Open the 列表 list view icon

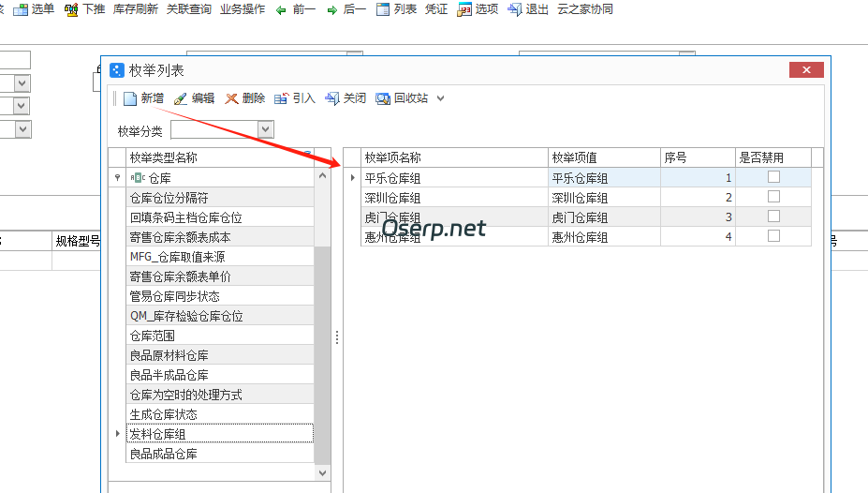click(383, 10)
